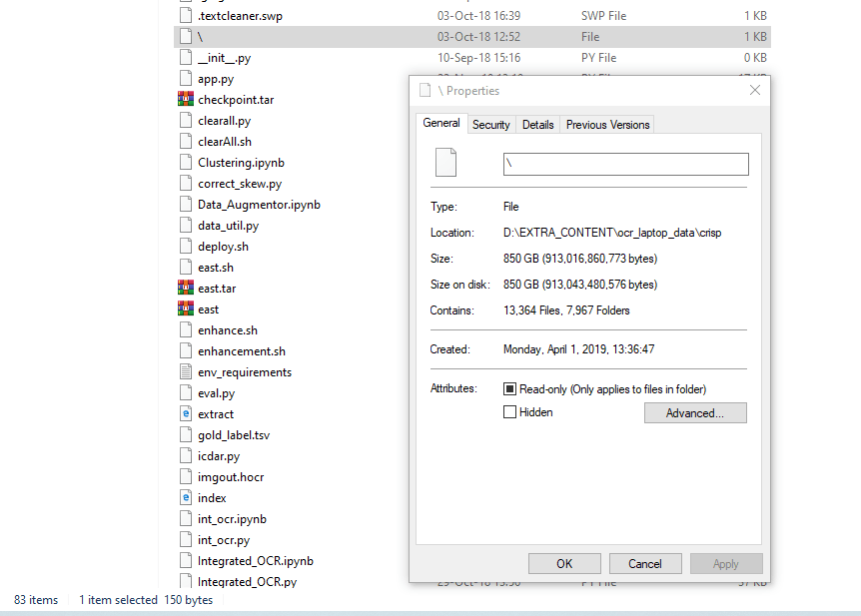Open the Details tab

pyautogui.click(x=537, y=125)
